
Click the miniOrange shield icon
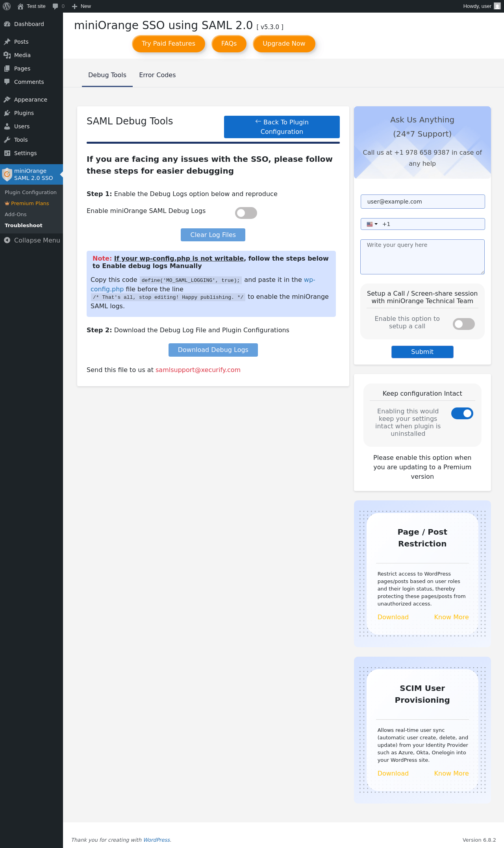(7, 174)
